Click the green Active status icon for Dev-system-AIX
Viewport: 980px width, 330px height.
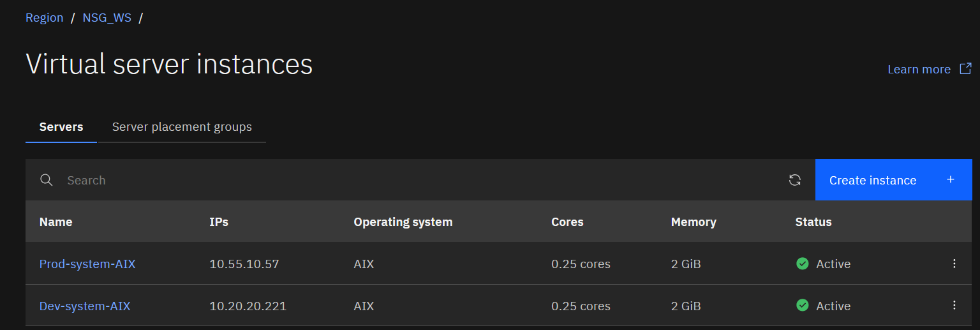pos(803,306)
